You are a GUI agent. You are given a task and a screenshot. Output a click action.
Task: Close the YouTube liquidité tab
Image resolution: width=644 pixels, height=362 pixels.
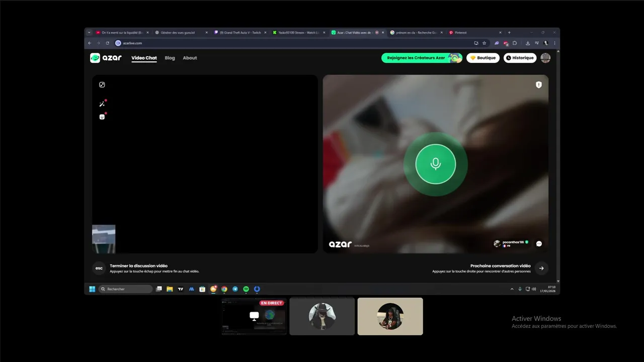(147, 32)
